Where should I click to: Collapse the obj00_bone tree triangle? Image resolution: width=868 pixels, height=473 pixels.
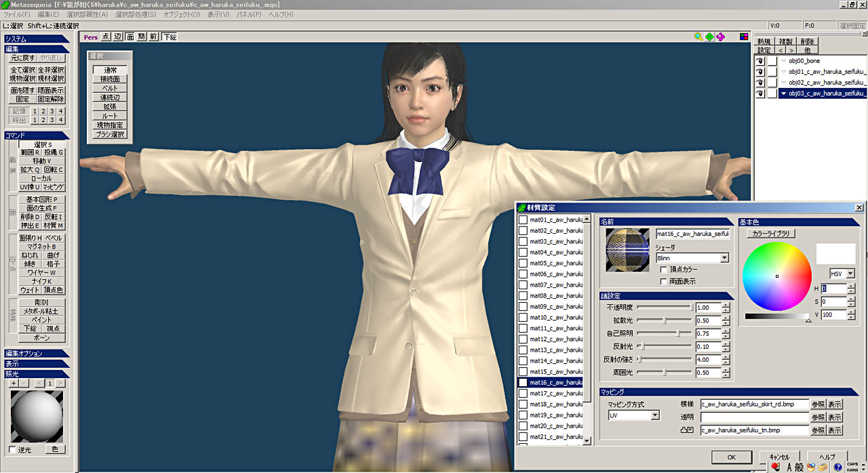tap(783, 61)
